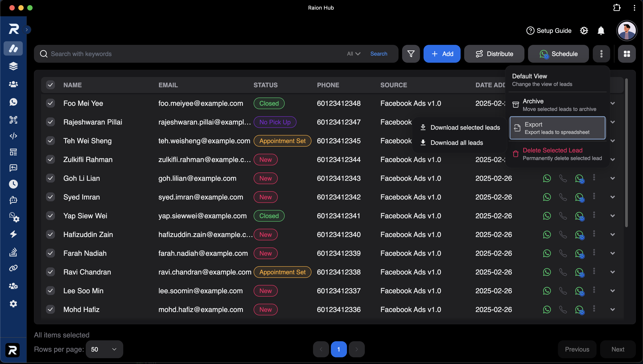Open rows per page dropdown showing 50
Screen dimensions: 643x364
click(x=104, y=349)
